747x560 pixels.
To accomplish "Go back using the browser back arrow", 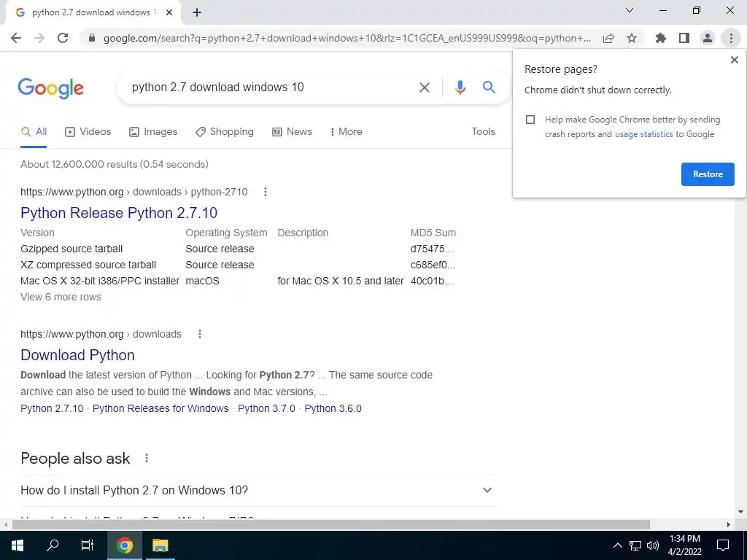I will tap(16, 38).
